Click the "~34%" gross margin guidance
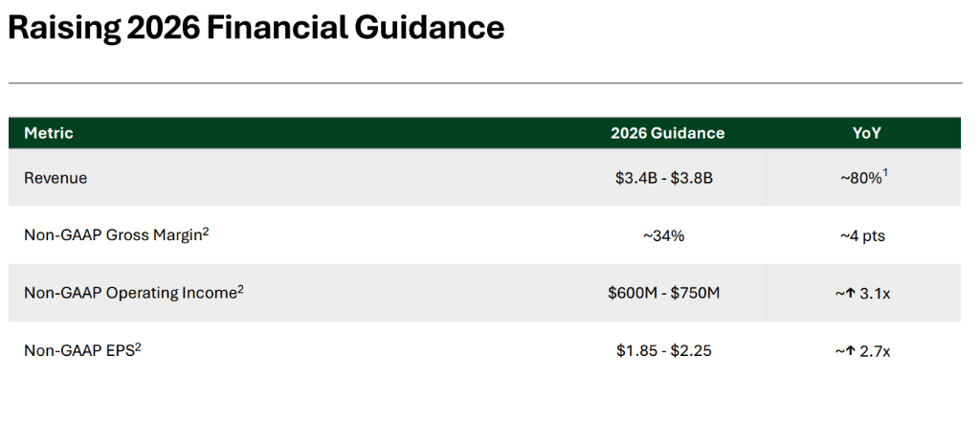Viewport: 980px width, 422px height. click(664, 235)
